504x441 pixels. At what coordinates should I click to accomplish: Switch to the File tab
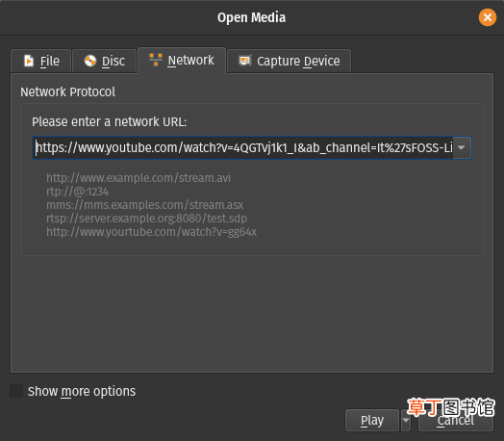(x=40, y=61)
